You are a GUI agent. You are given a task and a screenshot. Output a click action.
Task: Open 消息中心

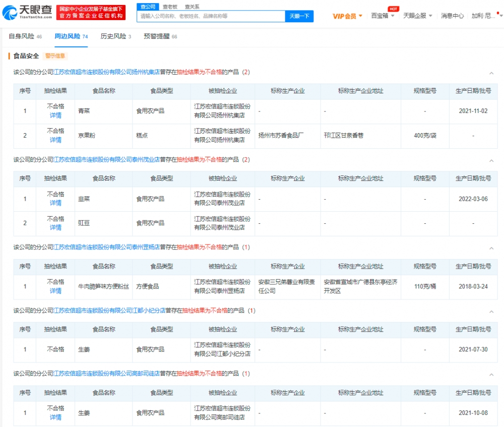(452, 16)
